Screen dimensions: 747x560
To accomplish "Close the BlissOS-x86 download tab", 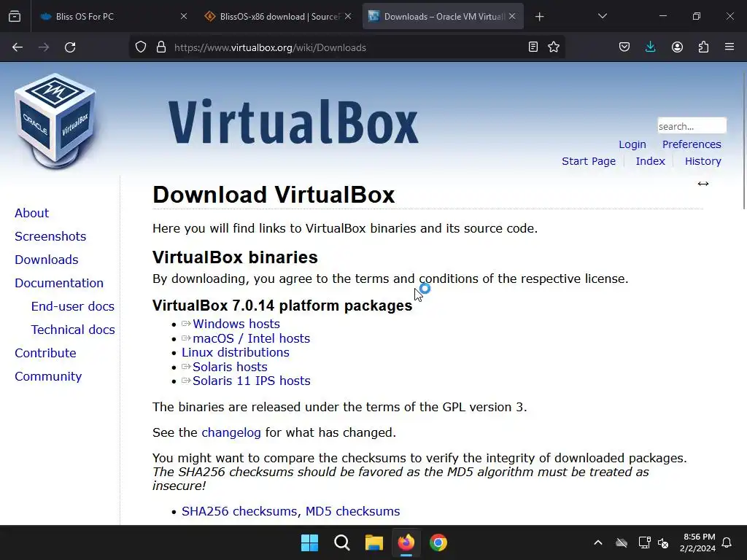I will point(348,17).
